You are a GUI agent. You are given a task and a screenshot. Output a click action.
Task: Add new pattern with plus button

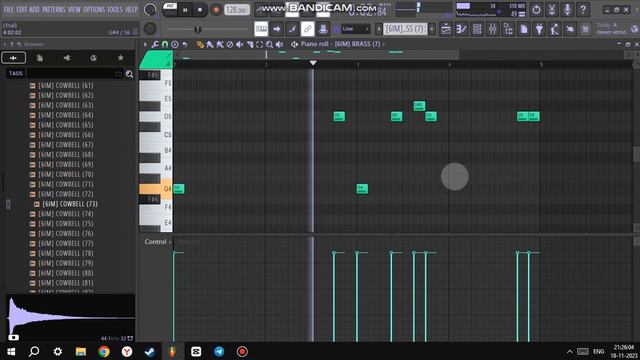pos(432,29)
